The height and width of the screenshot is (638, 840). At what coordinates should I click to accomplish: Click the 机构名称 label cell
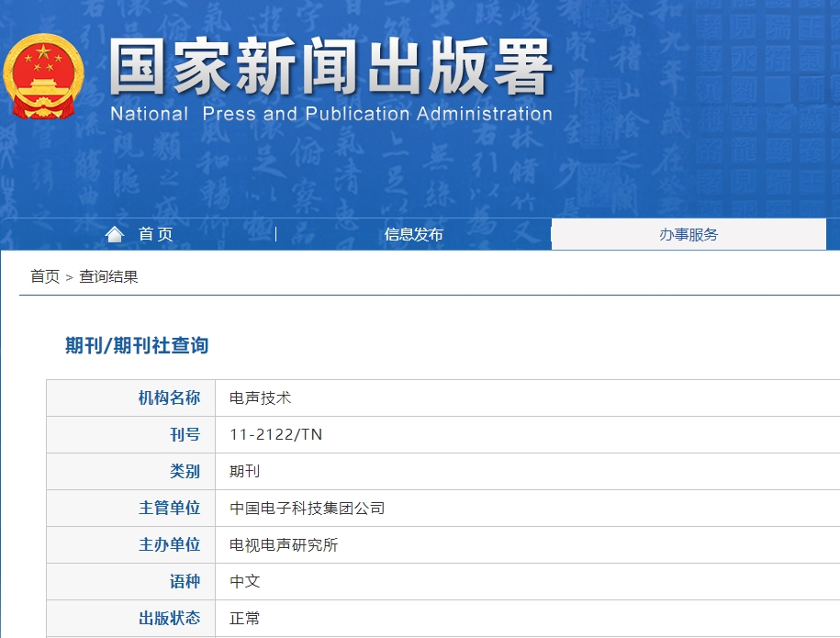[130, 398]
